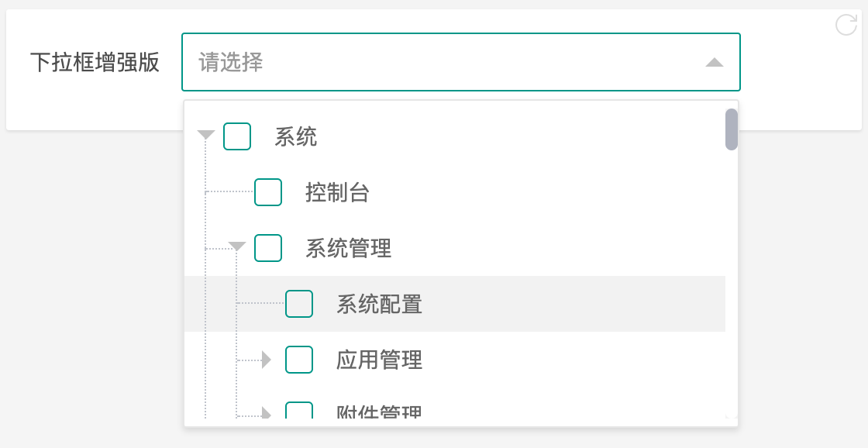Click the 应用管理 tree label
The height and width of the screenshot is (448, 868).
379,360
